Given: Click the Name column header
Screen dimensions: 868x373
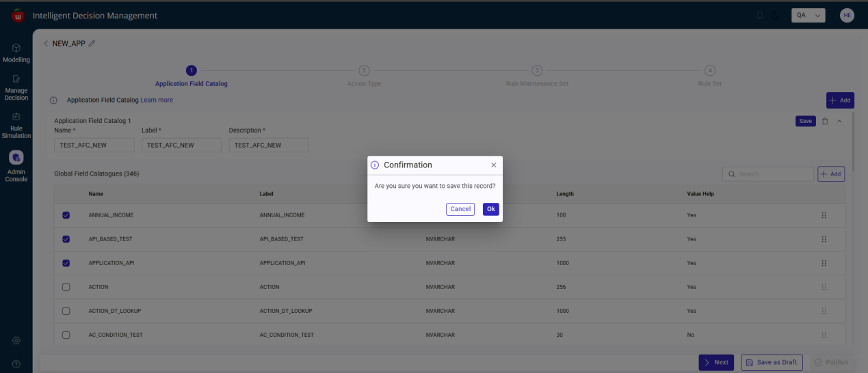Looking at the screenshot, I should (96, 194).
